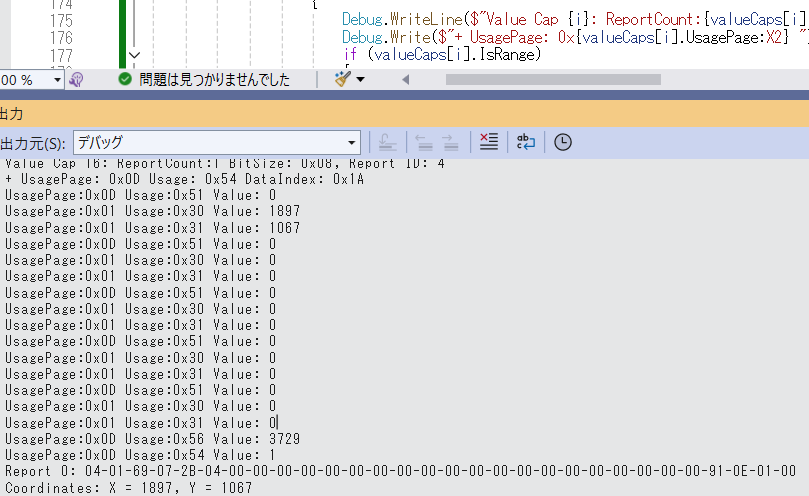Click the Coordinates line in output

pyautogui.click(x=128, y=487)
